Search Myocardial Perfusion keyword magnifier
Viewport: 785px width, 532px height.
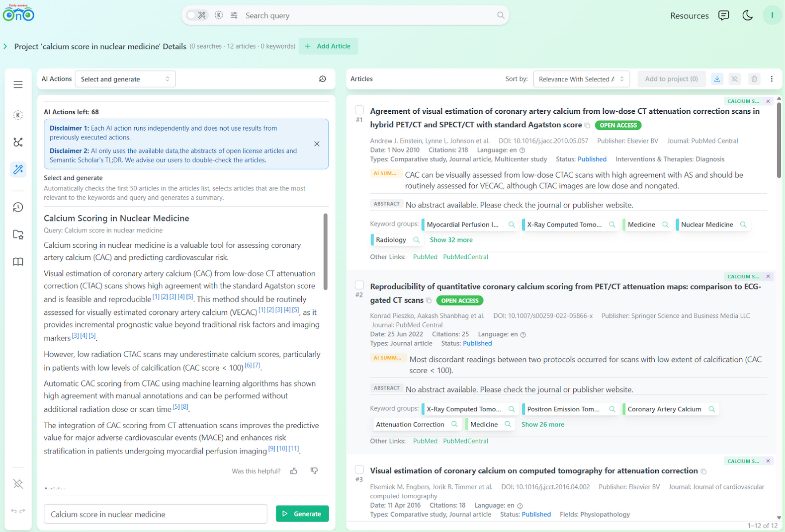tap(512, 225)
